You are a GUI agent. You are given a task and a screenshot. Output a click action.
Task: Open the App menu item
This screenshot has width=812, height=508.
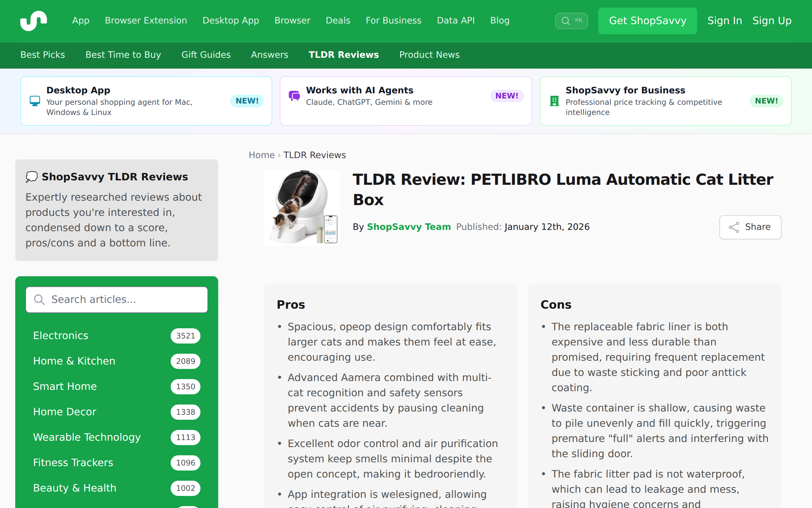pos(81,21)
